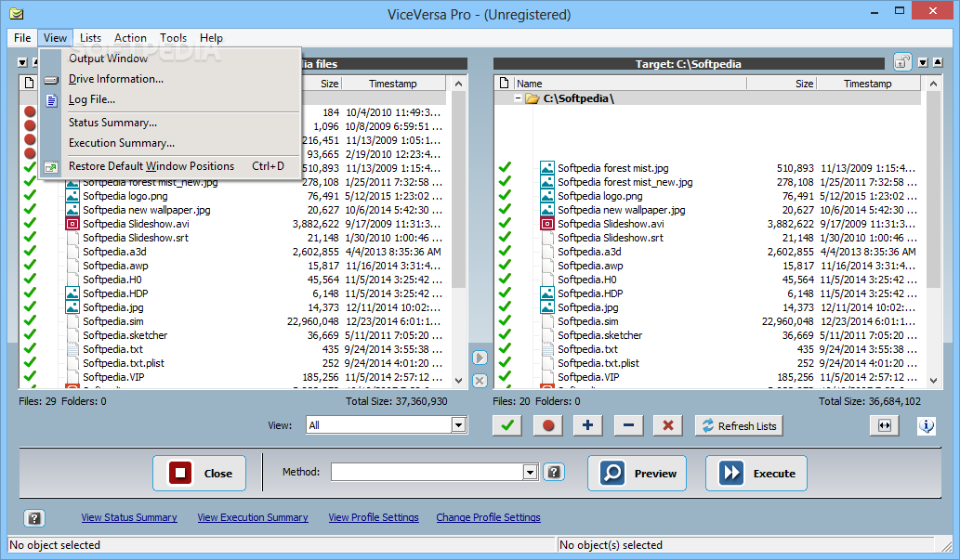Click the target Softpedia.HDP image icon
Viewport: 960px width, 560px height.
click(x=547, y=293)
